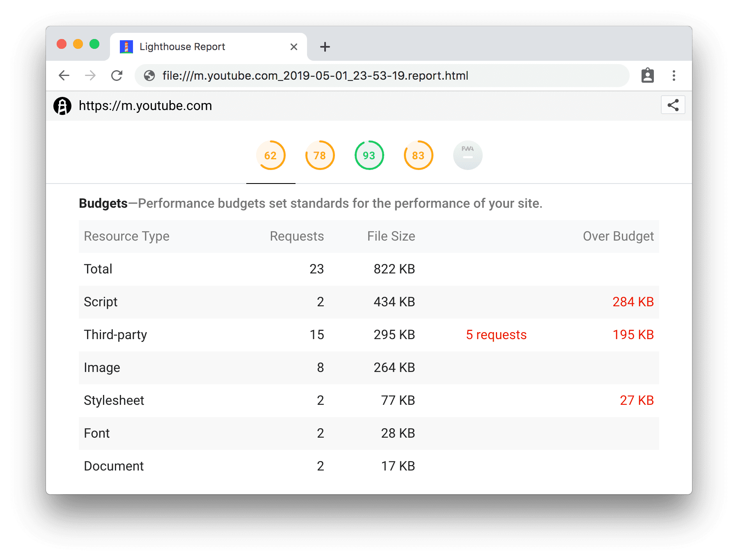The height and width of the screenshot is (560, 738).
Task: Click inside the address bar
Action: [369, 76]
